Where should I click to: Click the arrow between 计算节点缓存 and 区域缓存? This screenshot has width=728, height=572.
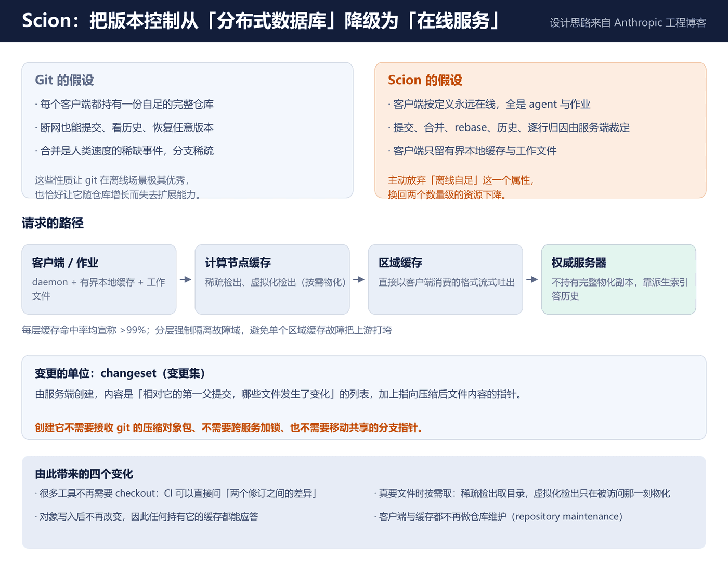pos(359,279)
